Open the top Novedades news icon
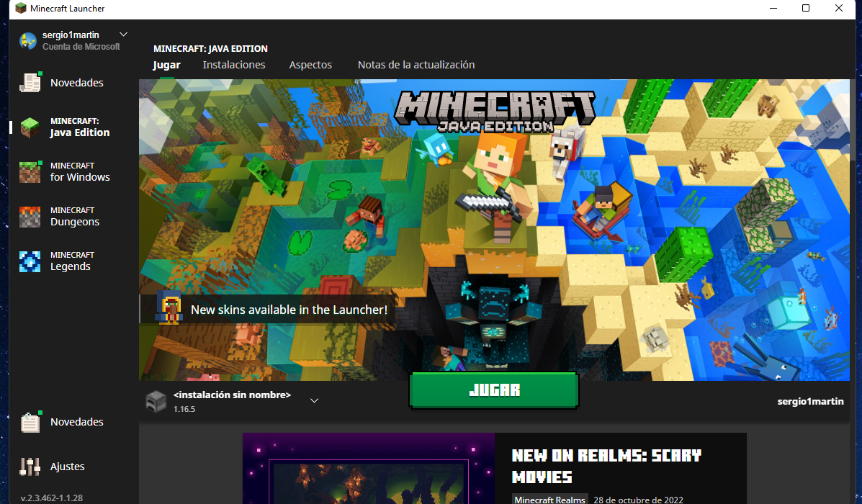The image size is (862, 504). (x=30, y=83)
